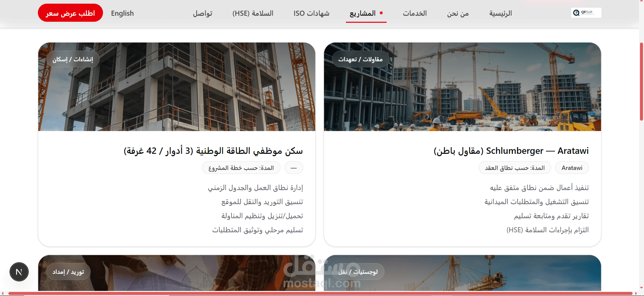Click the المدة: حسب خطة المشروع chip
This screenshot has height=296, width=644.
coord(241,168)
